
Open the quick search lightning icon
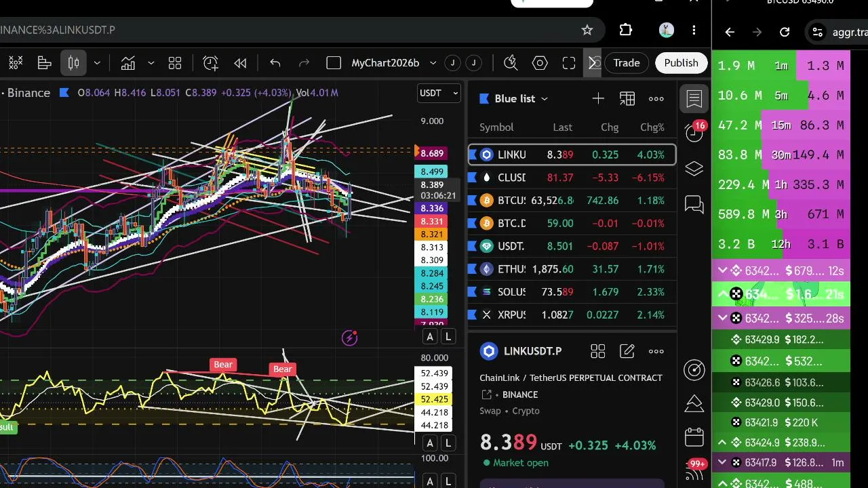coord(511,63)
